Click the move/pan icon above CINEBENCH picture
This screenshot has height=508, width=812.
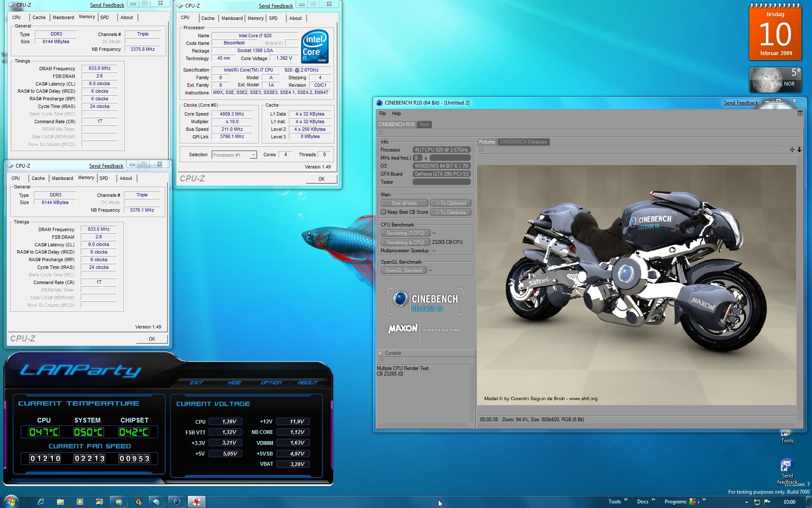pos(792,150)
